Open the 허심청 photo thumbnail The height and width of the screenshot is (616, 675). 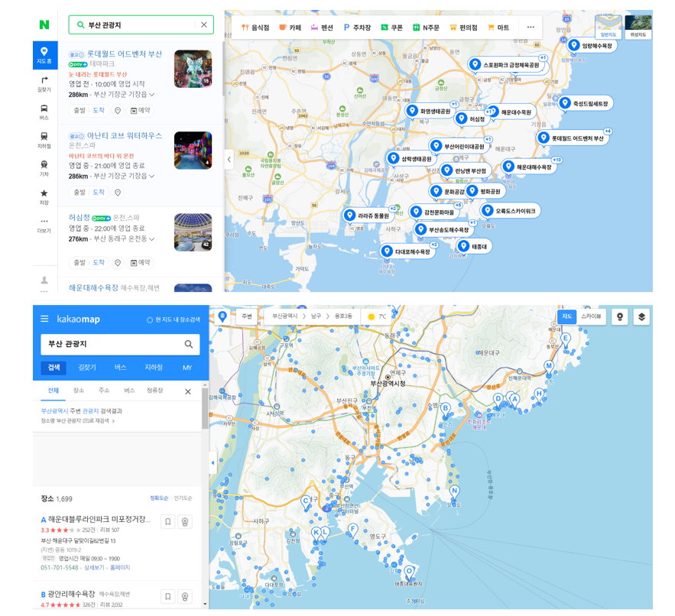click(x=193, y=232)
